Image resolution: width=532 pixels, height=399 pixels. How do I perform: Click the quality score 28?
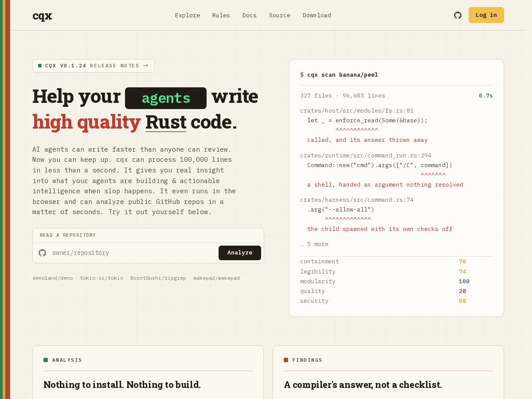coord(462,291)
